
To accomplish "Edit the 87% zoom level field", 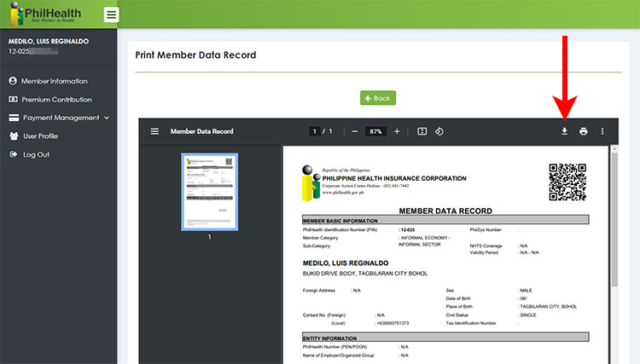I will [x=375, y=131].
